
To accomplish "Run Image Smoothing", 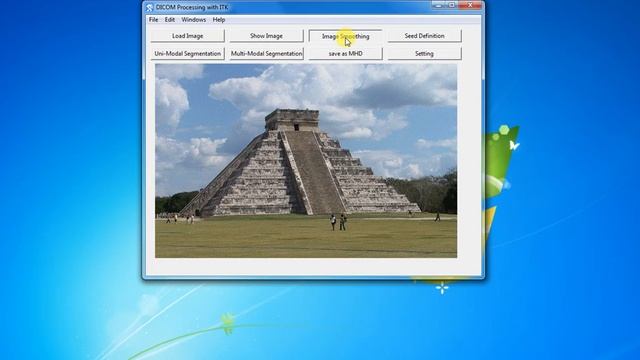I will (345, 36).
